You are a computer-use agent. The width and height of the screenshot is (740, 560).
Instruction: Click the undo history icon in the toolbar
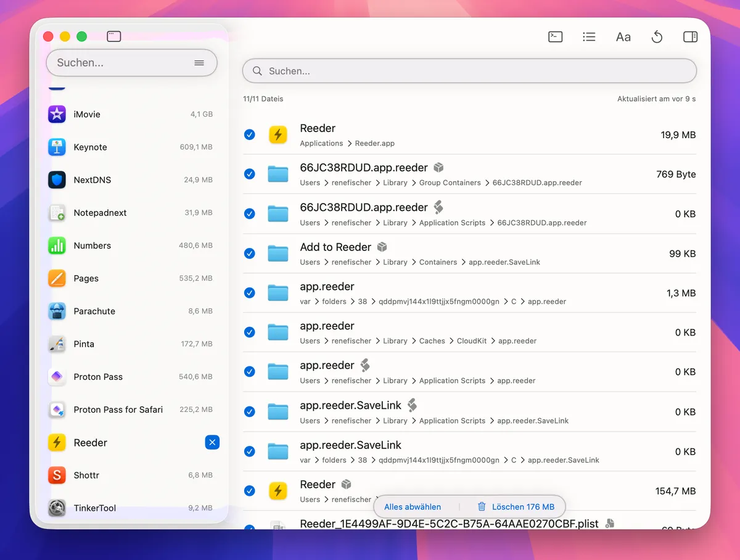tap(657, 36)
